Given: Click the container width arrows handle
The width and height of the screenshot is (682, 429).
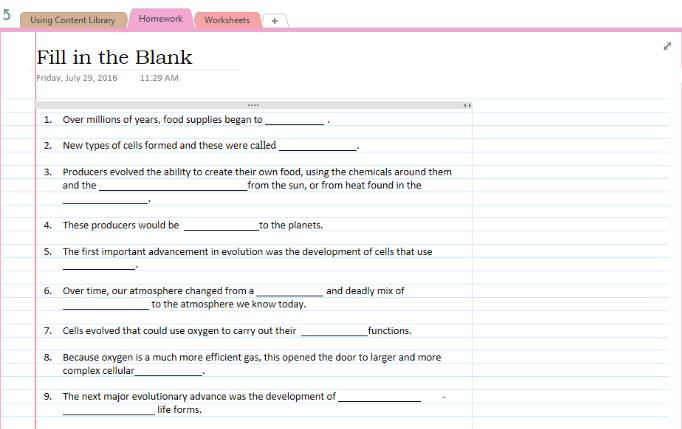Looking at the screenshot, I should [x=467, y=105].
